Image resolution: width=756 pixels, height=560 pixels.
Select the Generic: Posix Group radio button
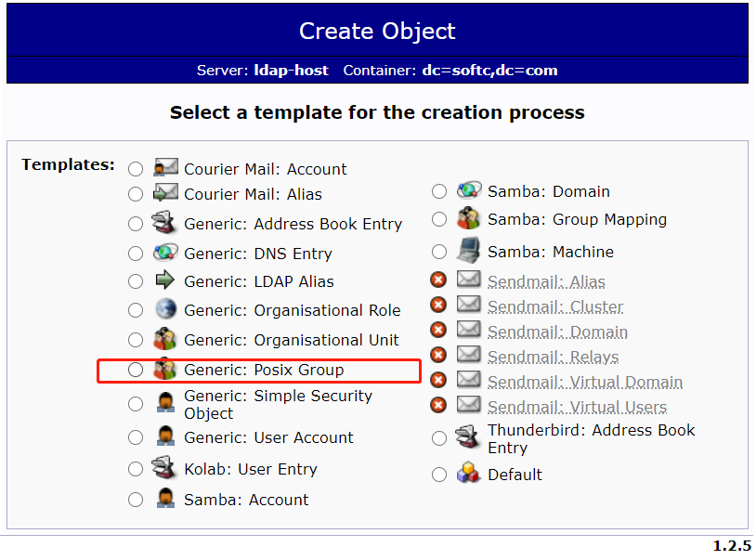[x=136, y=371]
